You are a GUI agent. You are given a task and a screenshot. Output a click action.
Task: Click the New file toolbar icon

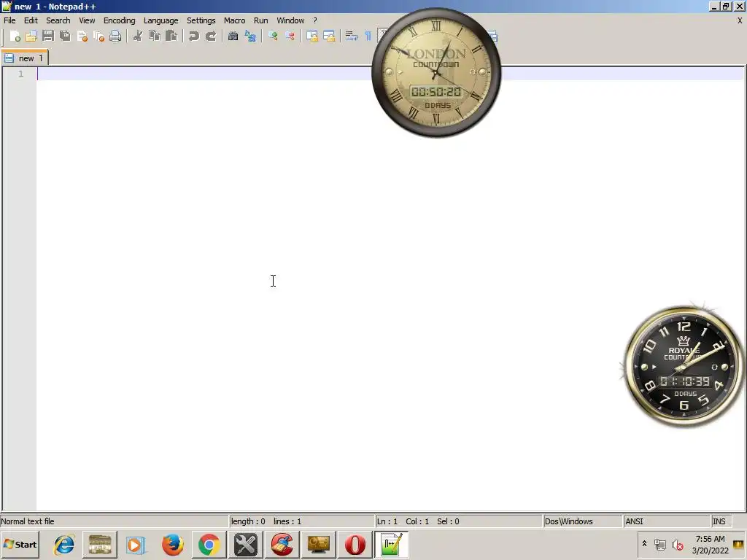click(15, 36)
